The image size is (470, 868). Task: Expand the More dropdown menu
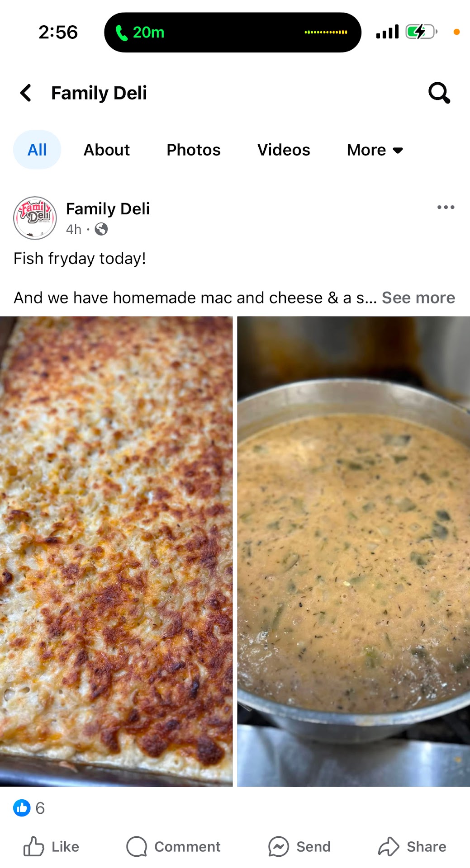coord(375,150)
